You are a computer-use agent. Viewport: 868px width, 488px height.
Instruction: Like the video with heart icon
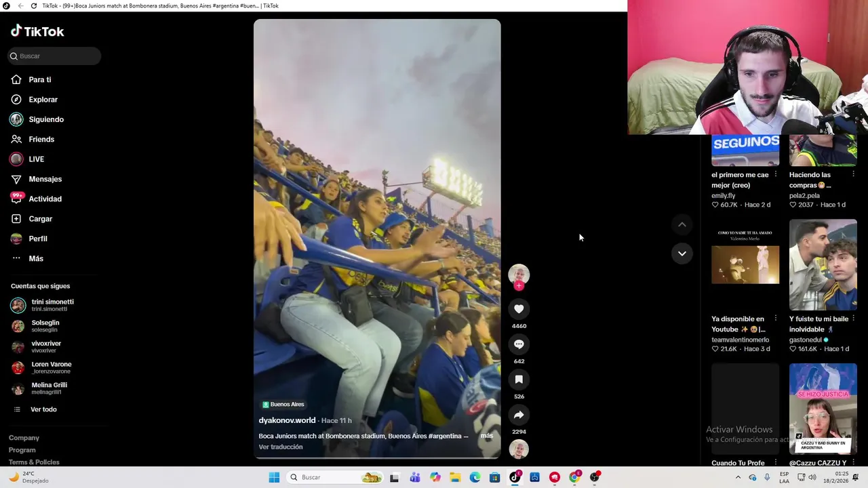519,309
